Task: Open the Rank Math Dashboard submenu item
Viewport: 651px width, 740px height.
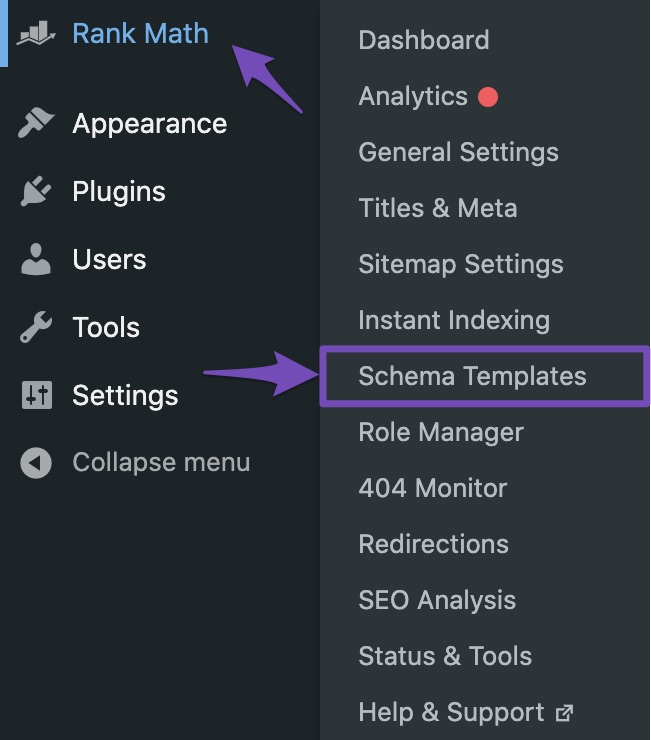Action: (424, 41)
